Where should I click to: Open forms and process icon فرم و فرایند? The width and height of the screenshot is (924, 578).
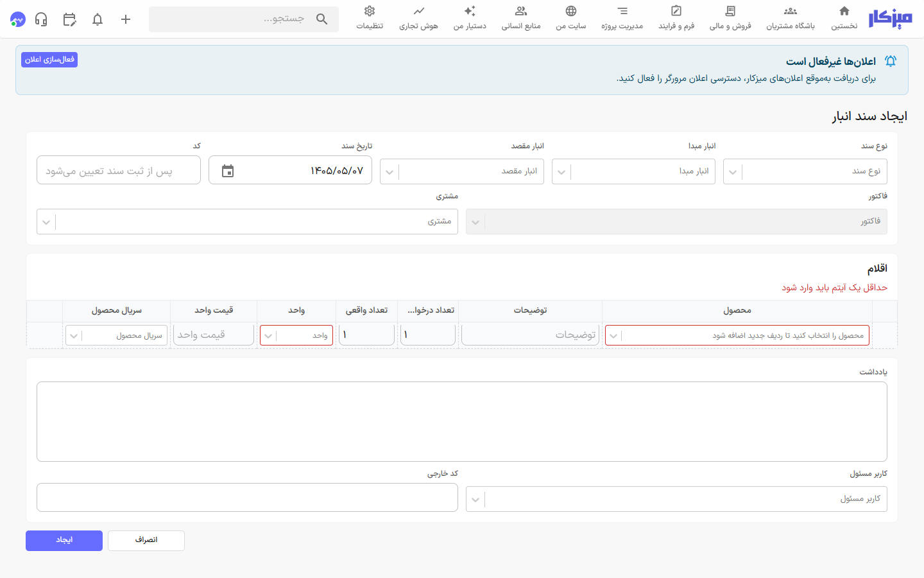676,11
